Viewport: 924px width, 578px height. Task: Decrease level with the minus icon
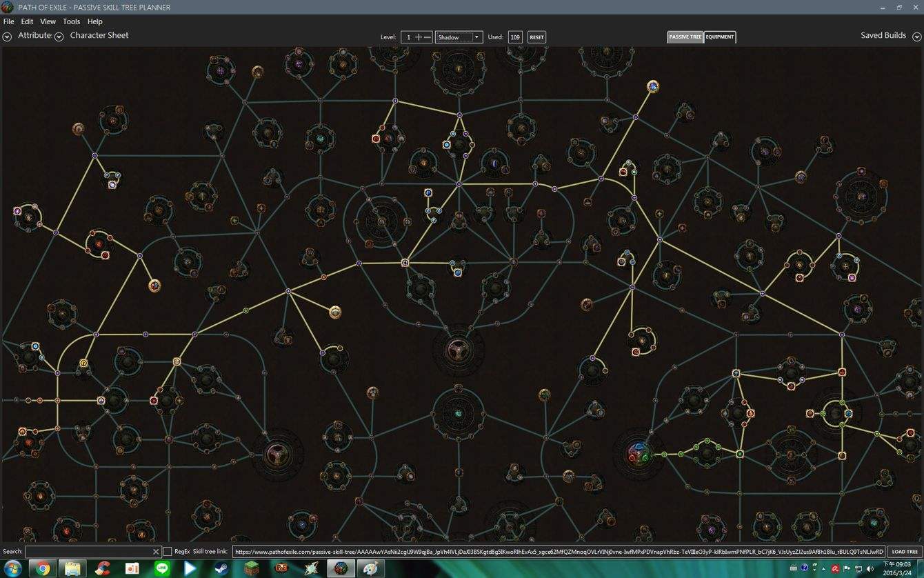428,37
